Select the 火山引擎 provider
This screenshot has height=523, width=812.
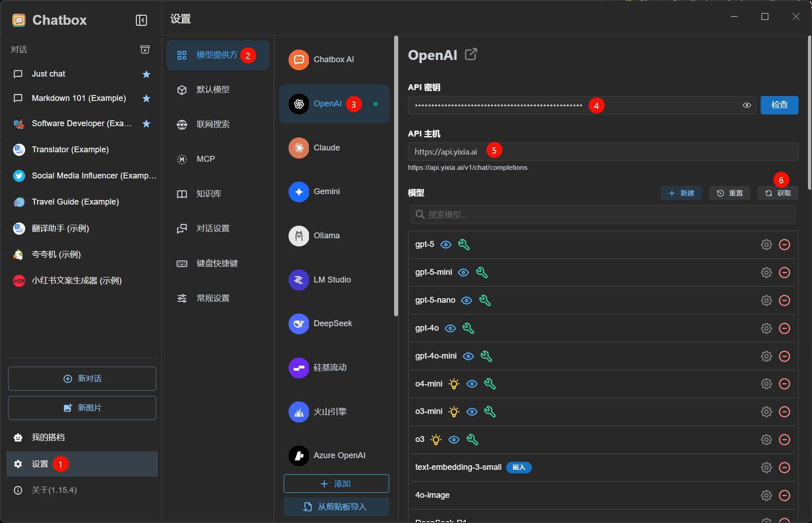pyautogui.click(x=334, y=412)
